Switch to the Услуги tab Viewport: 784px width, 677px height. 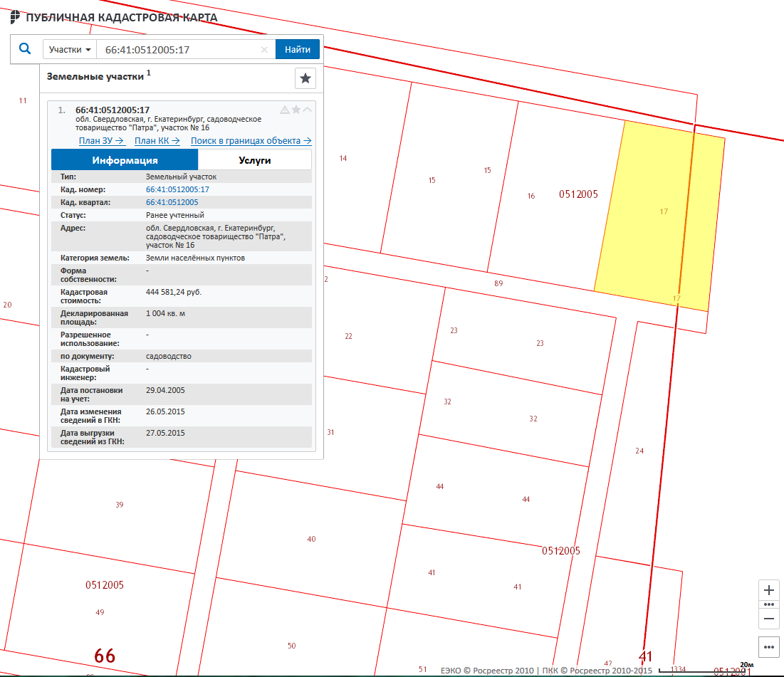pos(254,160)
